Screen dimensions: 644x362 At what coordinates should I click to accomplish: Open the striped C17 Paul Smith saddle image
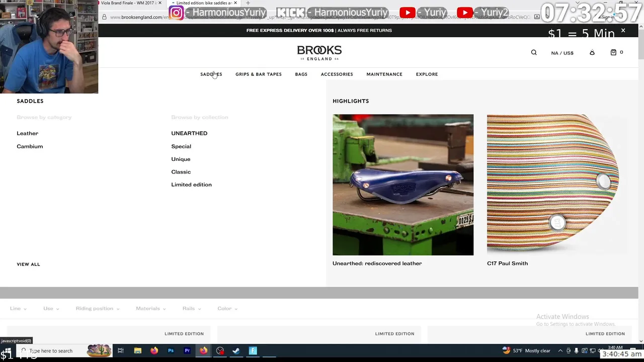tap(553, 185)
